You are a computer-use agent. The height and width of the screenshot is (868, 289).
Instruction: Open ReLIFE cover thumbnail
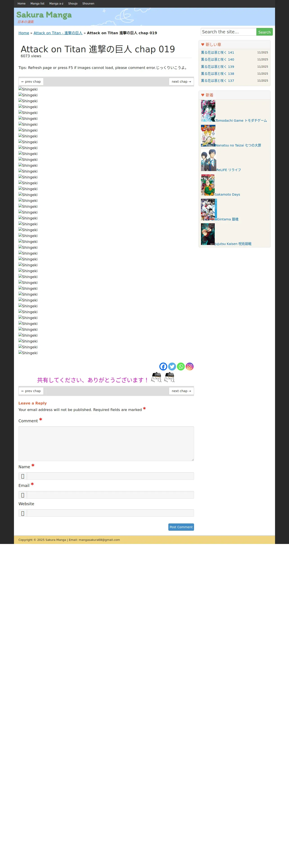coord(209,160)
